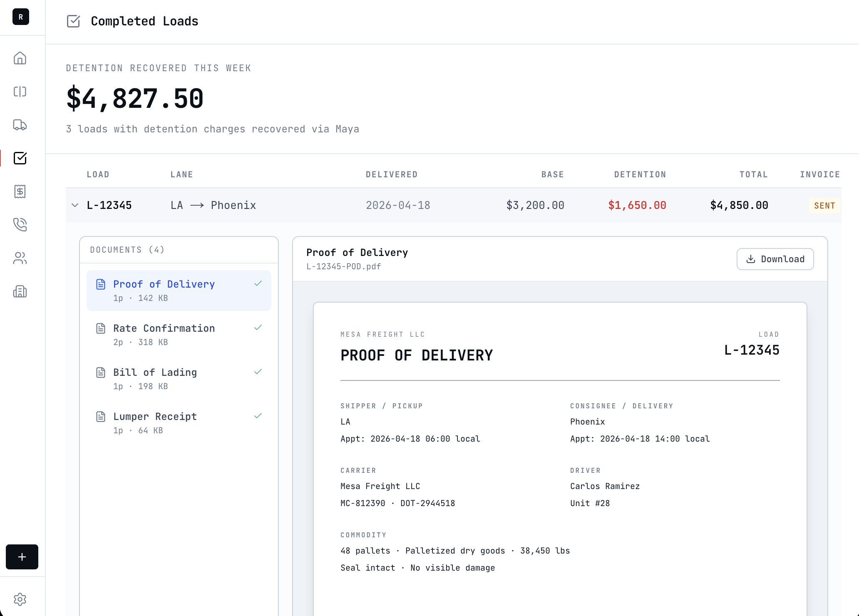Open the invoice receipt sidebar icon
859x616 pixels.
(20, 191)
